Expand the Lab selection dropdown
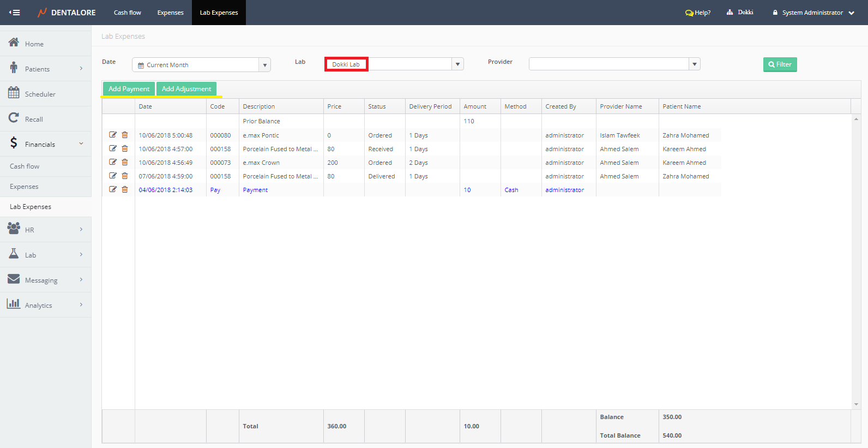 [x=457, y=64]
